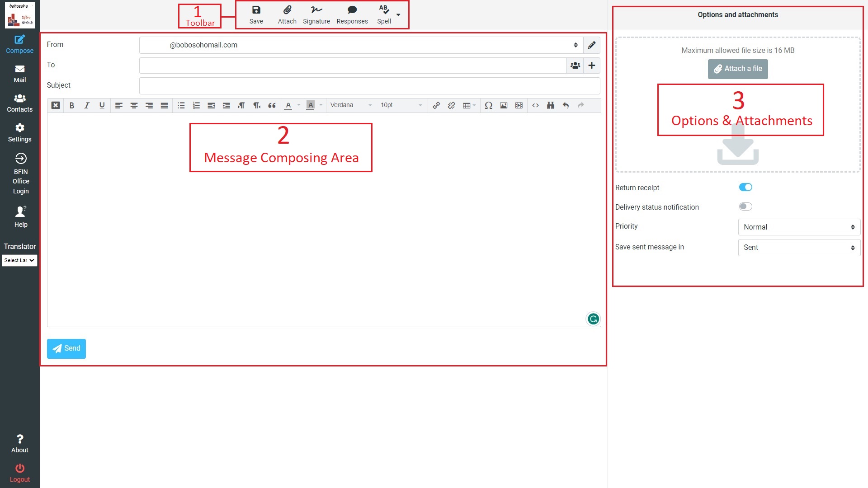
Task: Expand the Spell check options arrow
Action: pos(398,15)
